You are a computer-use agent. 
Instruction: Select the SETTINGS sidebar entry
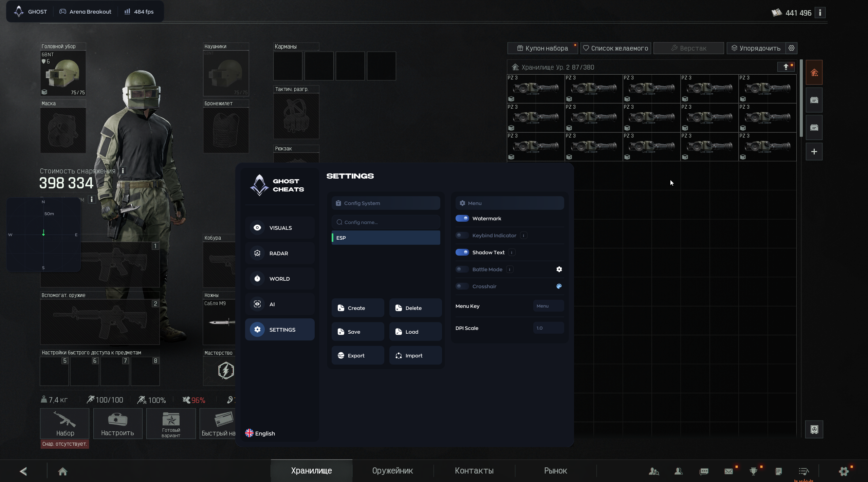[280, 330]
